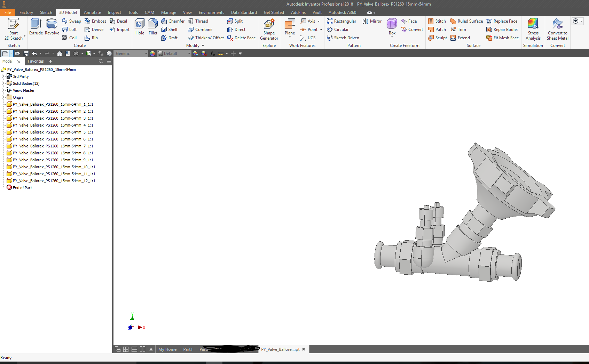Select the Mirror tool
The height and width of the screenshot is (364, 589).
click(372, 21)
